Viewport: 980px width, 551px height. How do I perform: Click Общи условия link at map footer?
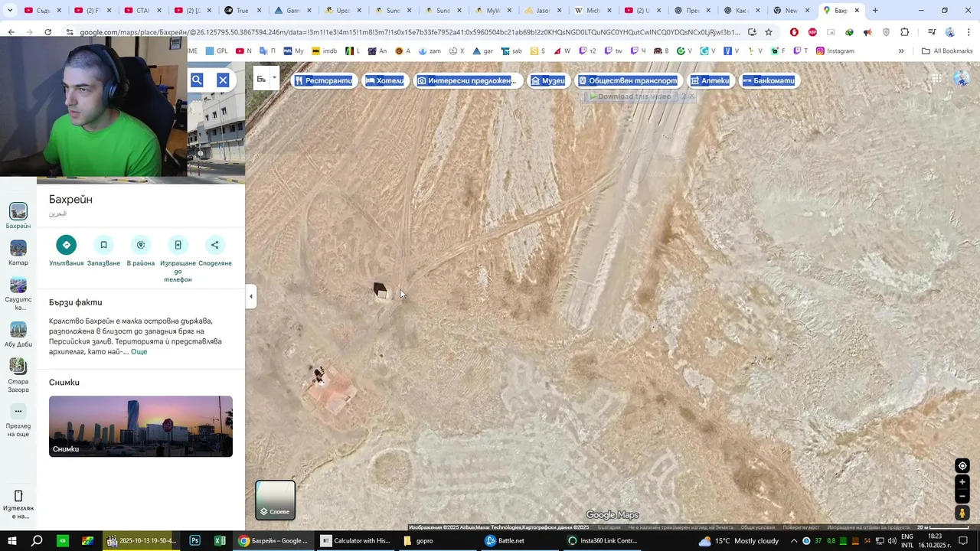coord(758,527)
